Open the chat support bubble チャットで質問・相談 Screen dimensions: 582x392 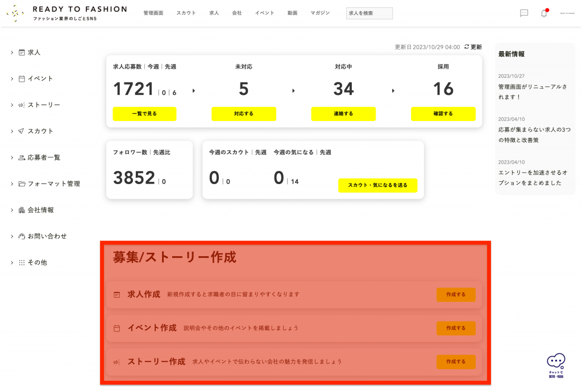coord(556,365)
